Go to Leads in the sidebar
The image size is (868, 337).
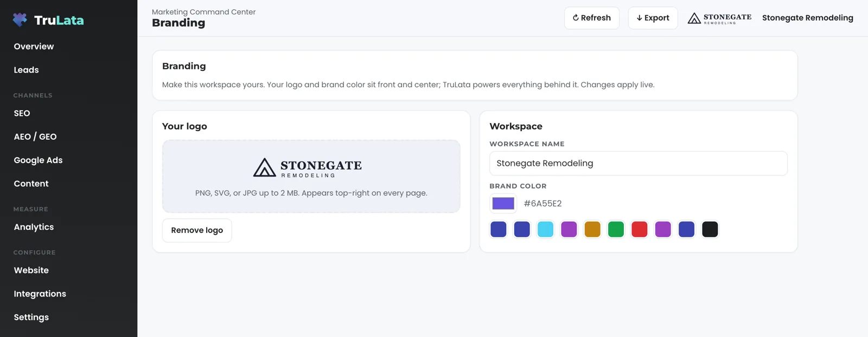point(26,70)
